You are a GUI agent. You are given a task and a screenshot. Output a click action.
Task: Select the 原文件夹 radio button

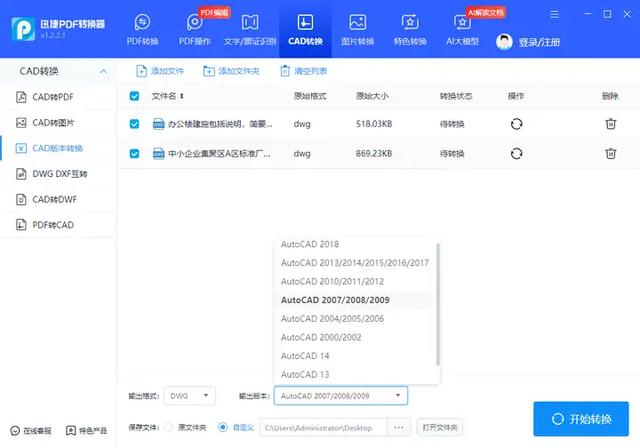[x=169, y=428]
